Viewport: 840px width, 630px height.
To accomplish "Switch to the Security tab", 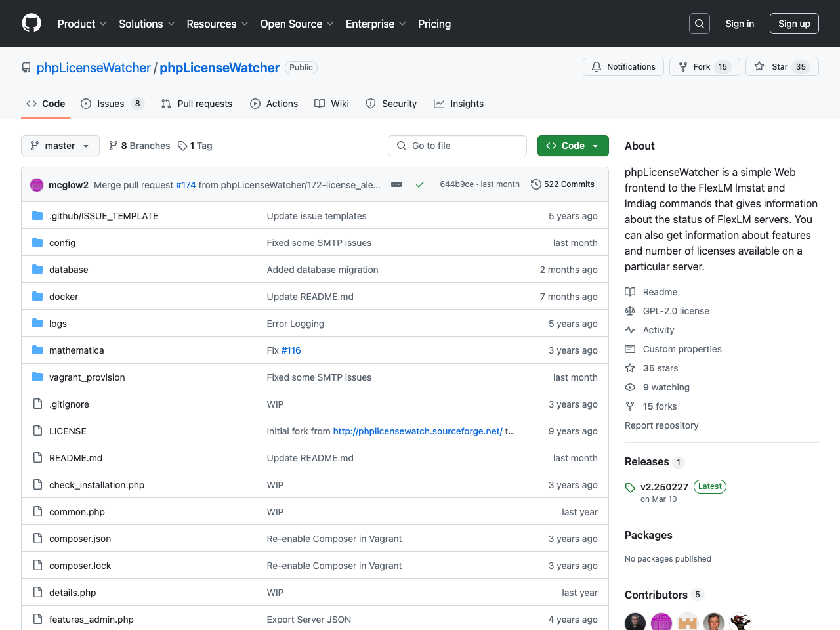I will pos(391,104).
